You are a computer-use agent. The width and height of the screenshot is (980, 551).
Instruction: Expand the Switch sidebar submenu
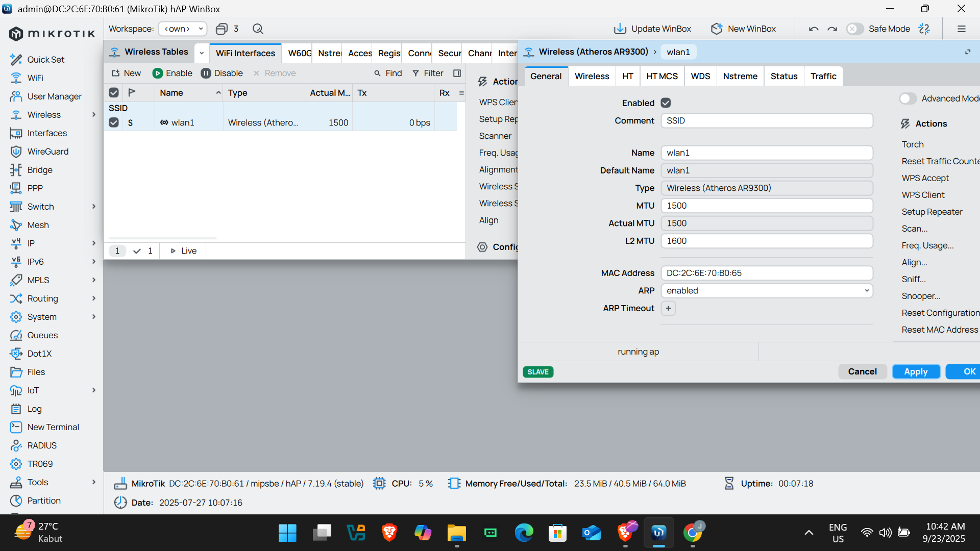94,206
